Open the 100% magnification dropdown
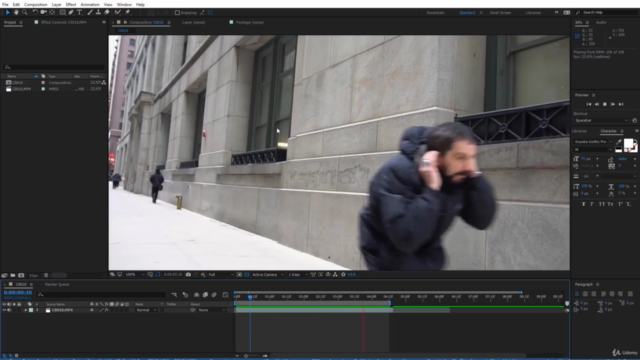The width and height of the screenshot is (640, 360). 135,275
